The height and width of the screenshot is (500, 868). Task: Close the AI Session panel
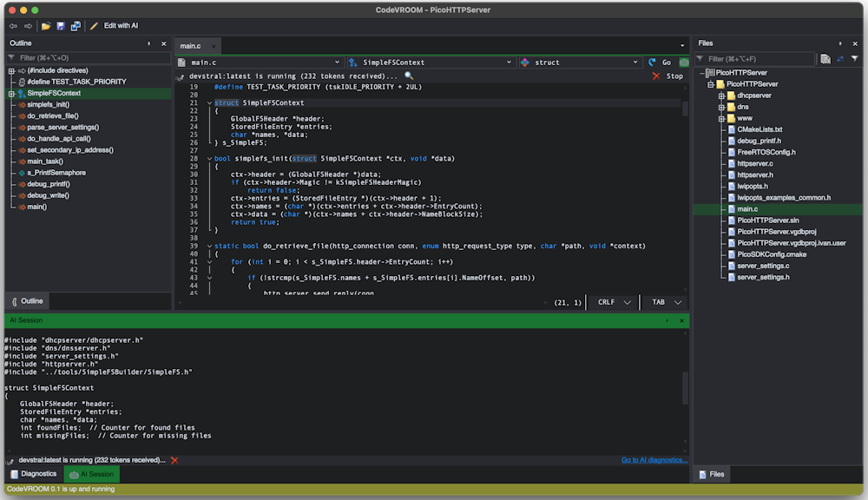tap(681, 320)
